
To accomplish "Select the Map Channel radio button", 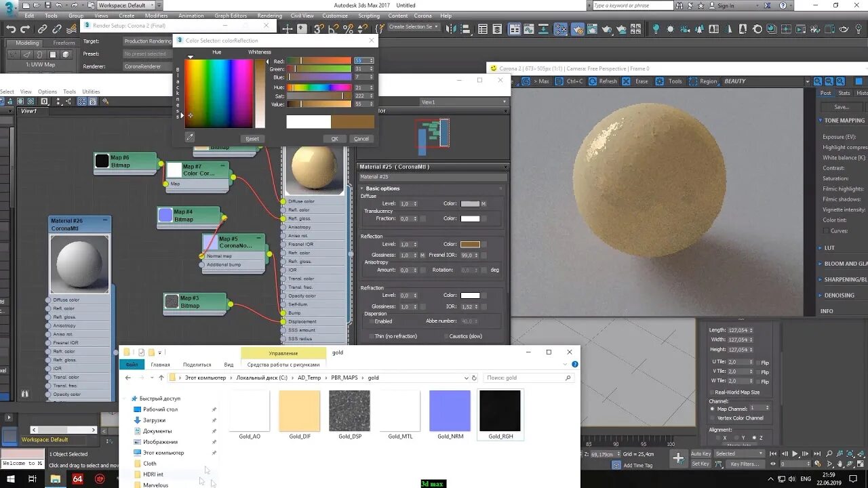I will click(x=713, y=409).
